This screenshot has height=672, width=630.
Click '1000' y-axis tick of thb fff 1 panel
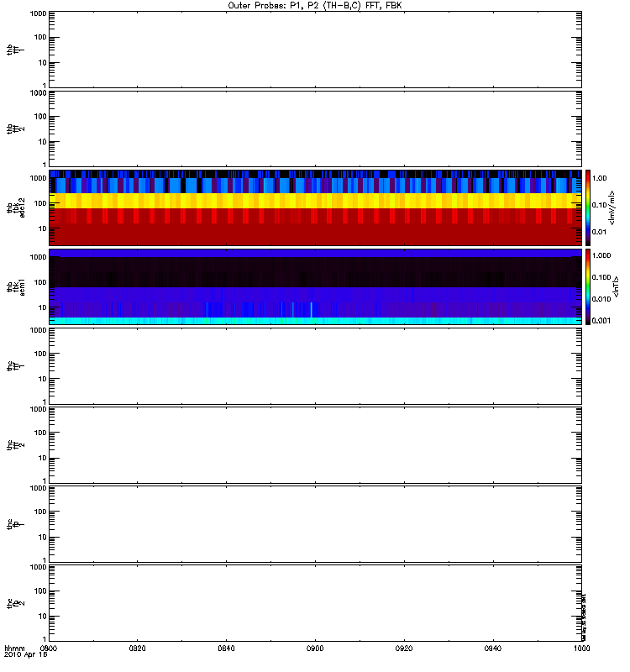38,13
